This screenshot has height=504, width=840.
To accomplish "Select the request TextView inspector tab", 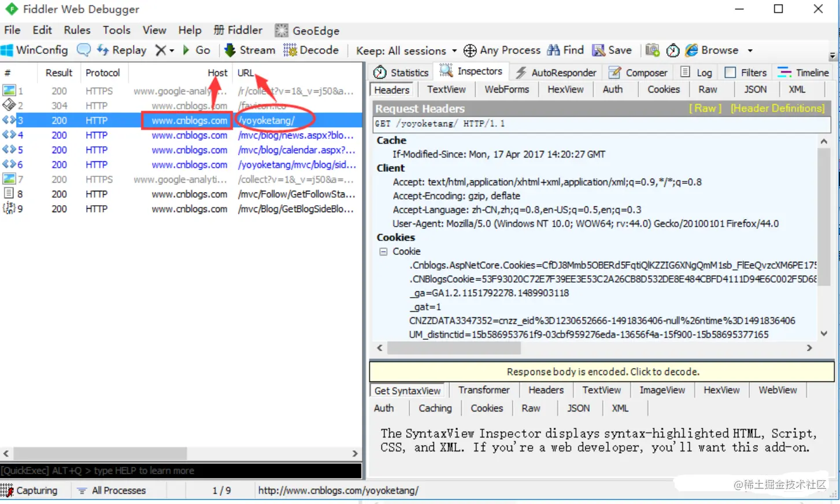I will tap(446, 90).
